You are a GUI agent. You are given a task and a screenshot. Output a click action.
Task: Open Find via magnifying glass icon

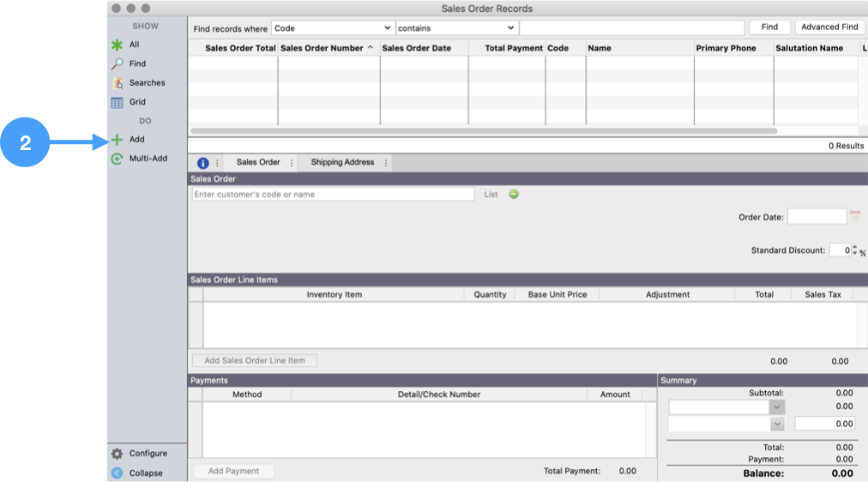[x=118, y=63]
